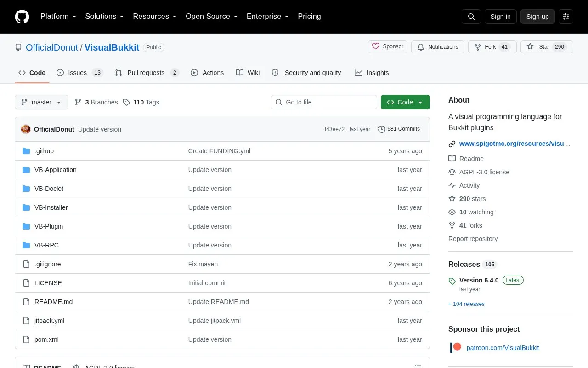This screenshot has height=368, width=588.
Task: Click the Sponsor heart button
Action: 388,46
